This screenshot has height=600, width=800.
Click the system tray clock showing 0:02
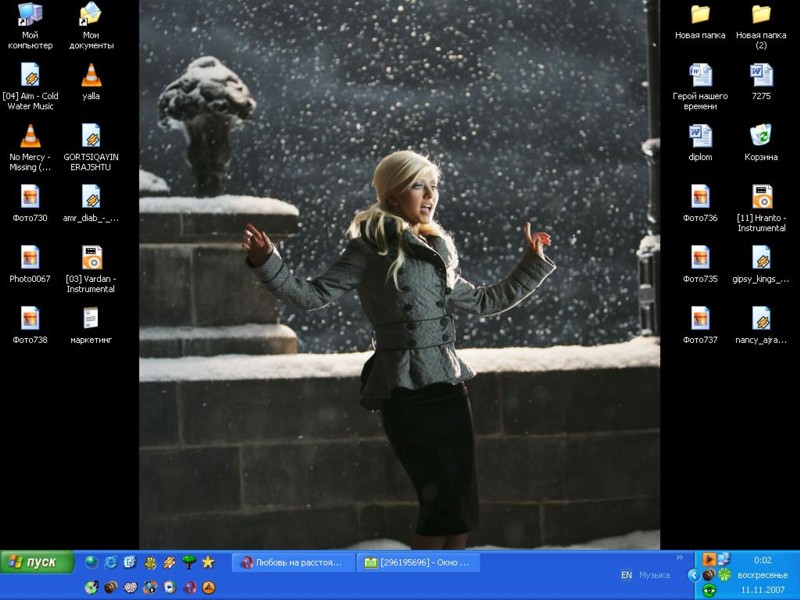(x=763, y=560)
